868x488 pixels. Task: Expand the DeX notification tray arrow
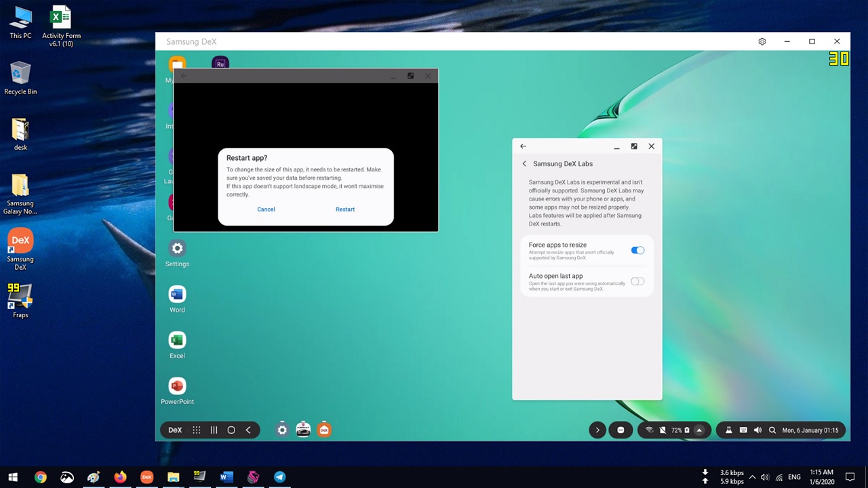coord(597,430)
